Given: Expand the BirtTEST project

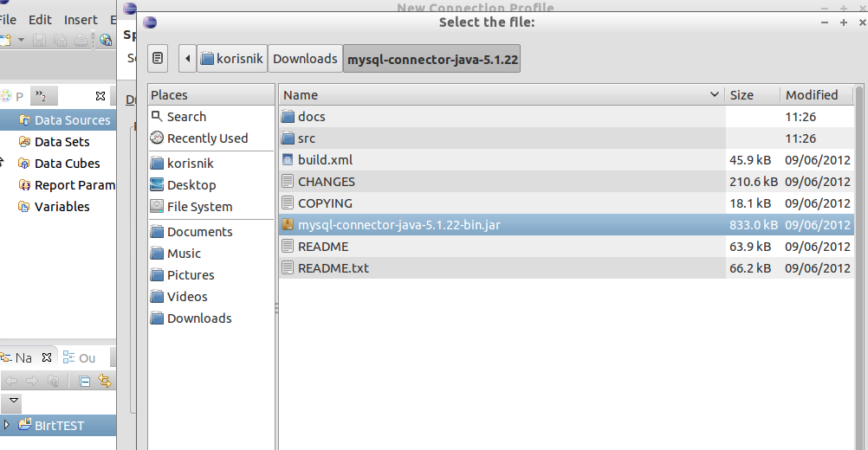Looking at the screenshot, I should pos(7,425).
